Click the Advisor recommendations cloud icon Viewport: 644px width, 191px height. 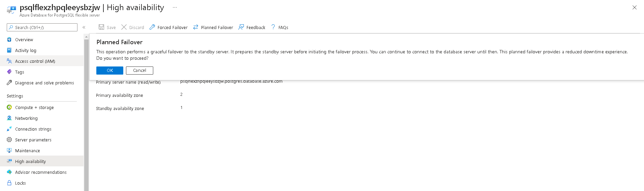click(x=9, y=172)
